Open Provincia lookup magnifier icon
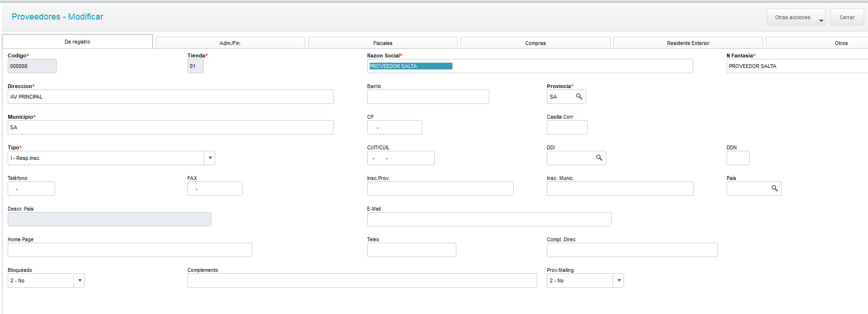 579,97
